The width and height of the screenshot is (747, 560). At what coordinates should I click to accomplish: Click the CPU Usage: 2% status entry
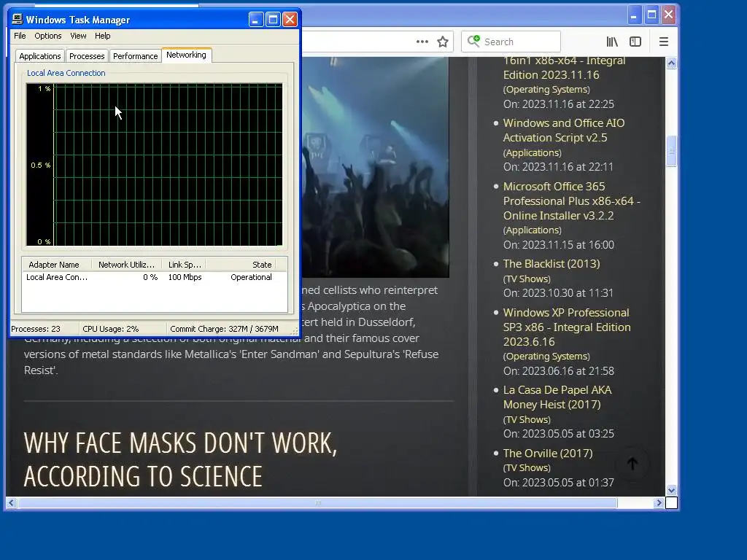pyautogui.click(x=111, y=329)
